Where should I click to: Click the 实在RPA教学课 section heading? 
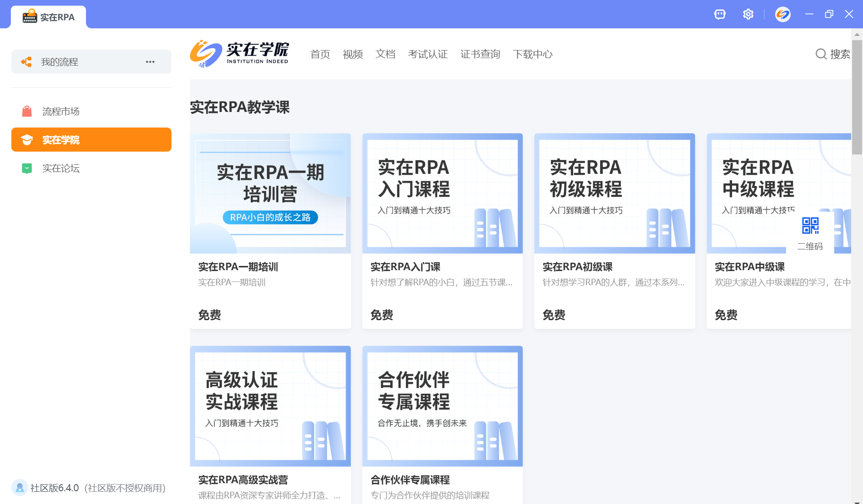pos(240,107)
